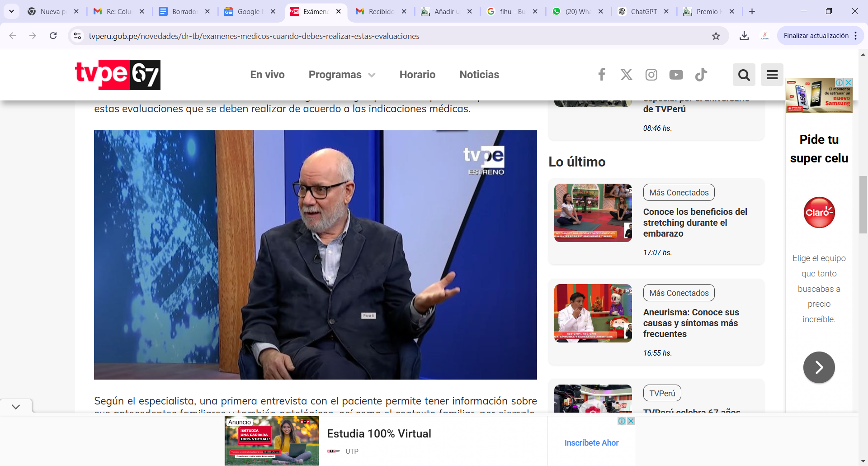Open the hamburger menu button

(x=772, y=75)
